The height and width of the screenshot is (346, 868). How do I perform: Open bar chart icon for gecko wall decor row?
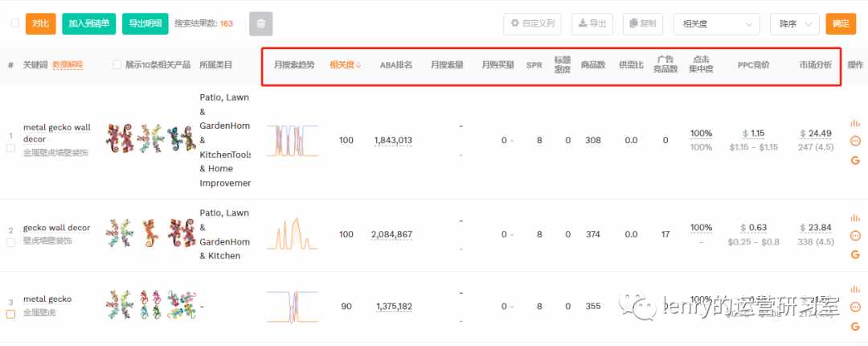pyautogui.click(x=855, y=218)
